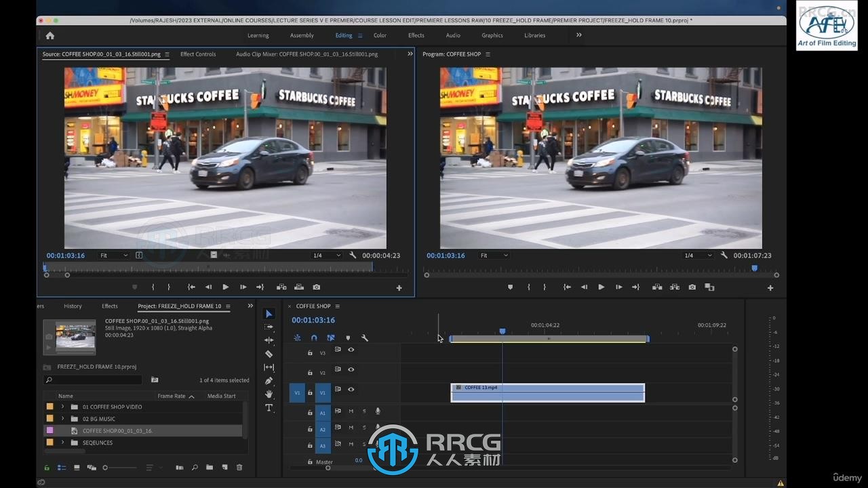Click Insert button in Source monitor
This screenshot has width=868, height=488.
tap(281, 287)
